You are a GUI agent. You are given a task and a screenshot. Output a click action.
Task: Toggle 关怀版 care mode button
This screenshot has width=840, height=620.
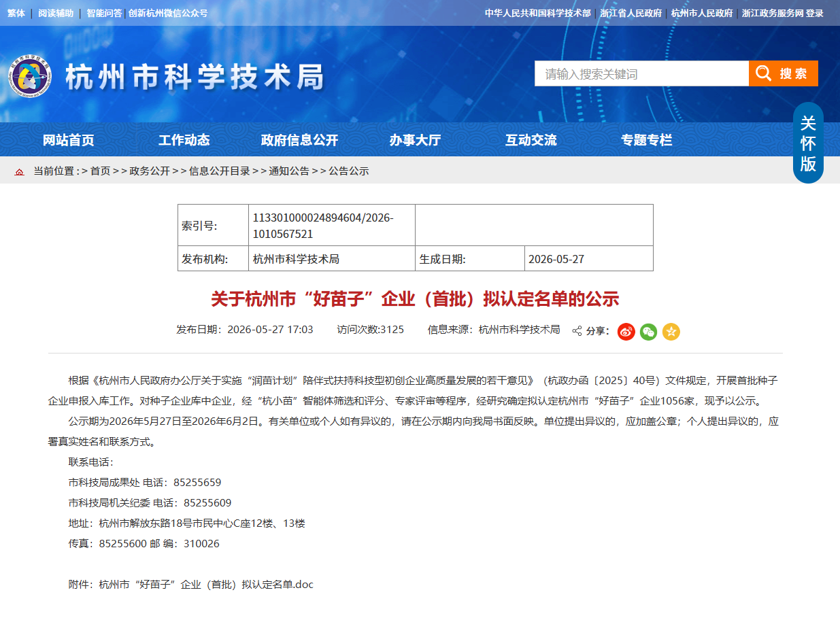click(x=808, y=143)
